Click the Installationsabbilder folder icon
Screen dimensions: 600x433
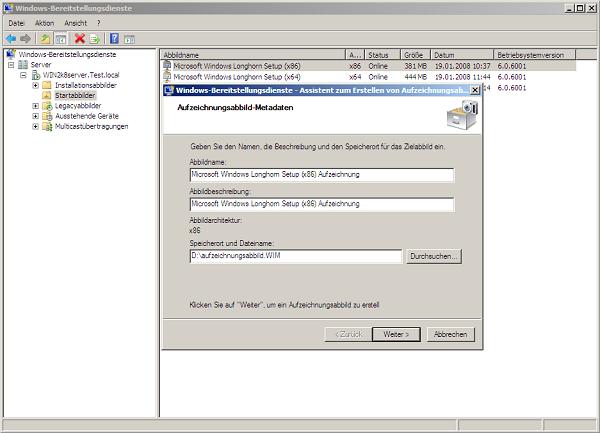click(47, 85)
